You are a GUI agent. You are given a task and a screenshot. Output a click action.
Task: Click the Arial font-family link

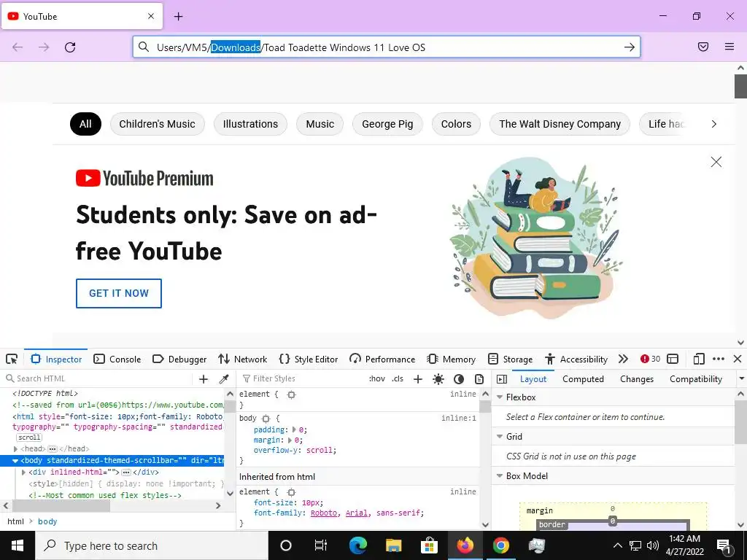(x=356, y=513)
